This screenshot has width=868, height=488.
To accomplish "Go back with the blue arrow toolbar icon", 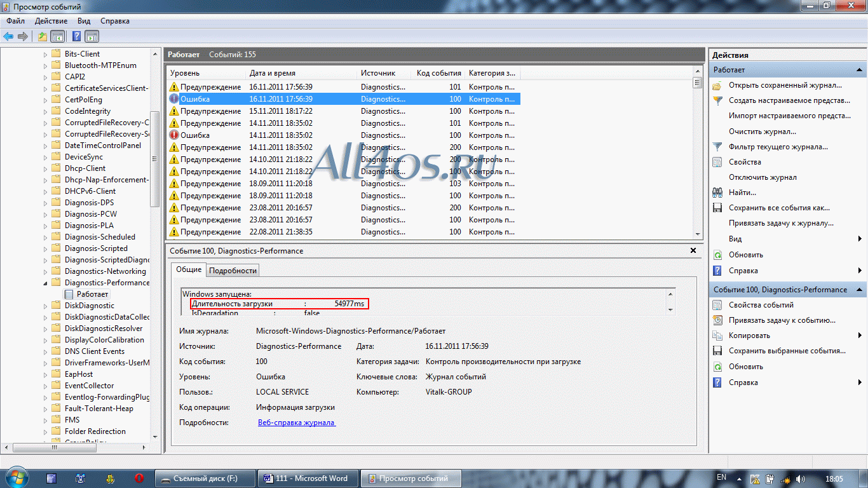I will coord(8,36).
